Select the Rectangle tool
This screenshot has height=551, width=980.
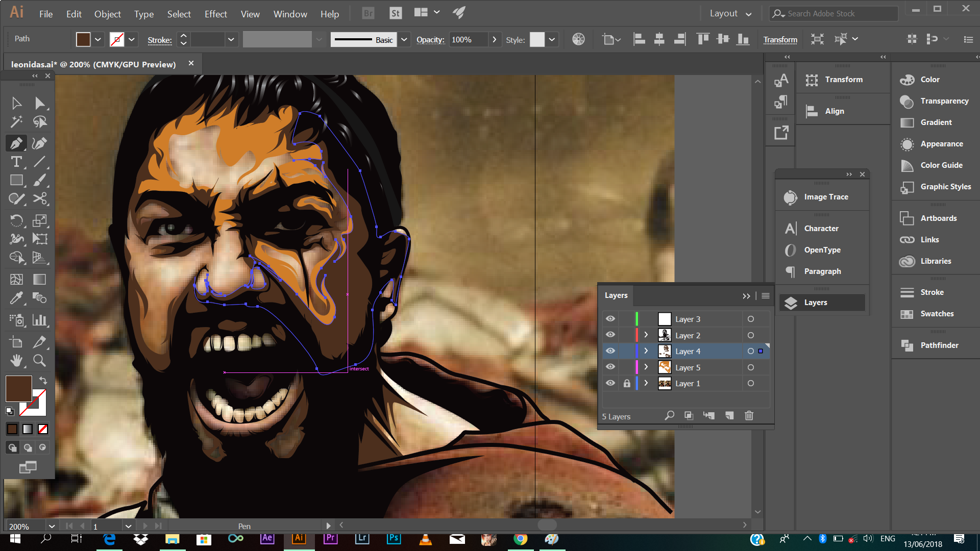point(16,181)
